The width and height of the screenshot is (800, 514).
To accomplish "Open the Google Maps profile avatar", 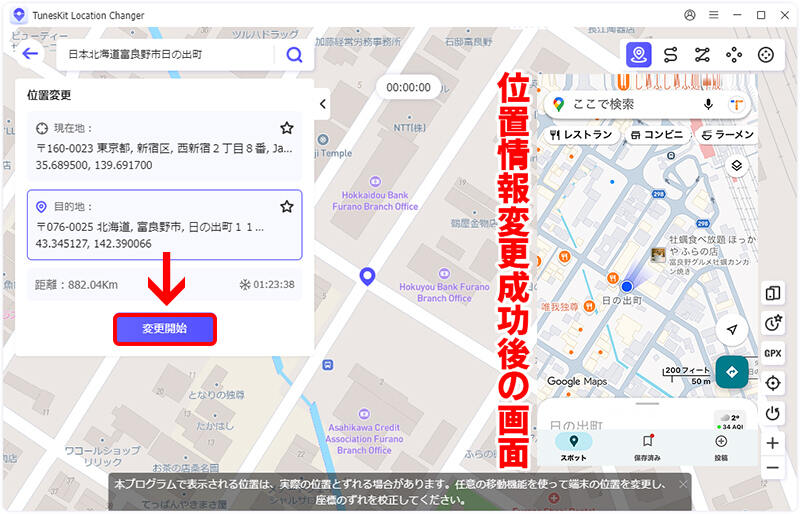I will (x=736, y=105).
